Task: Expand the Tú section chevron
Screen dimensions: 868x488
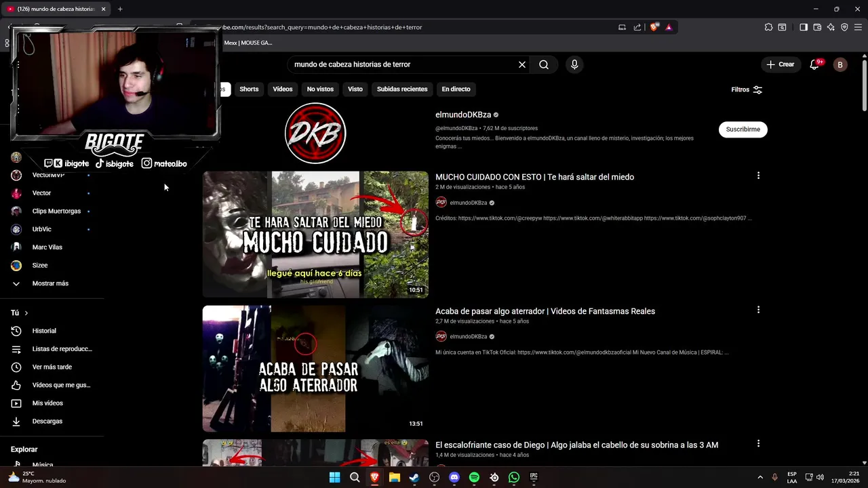Action: coord(26,313)
